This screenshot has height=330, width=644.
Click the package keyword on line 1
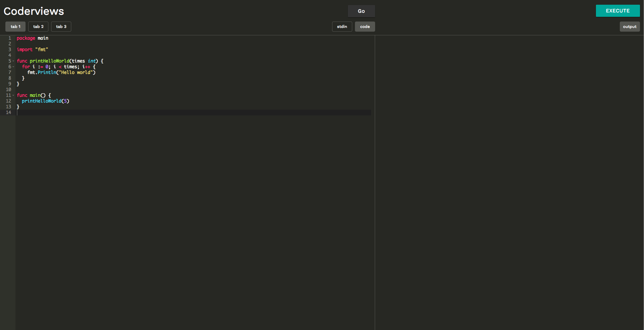(26, 38)
